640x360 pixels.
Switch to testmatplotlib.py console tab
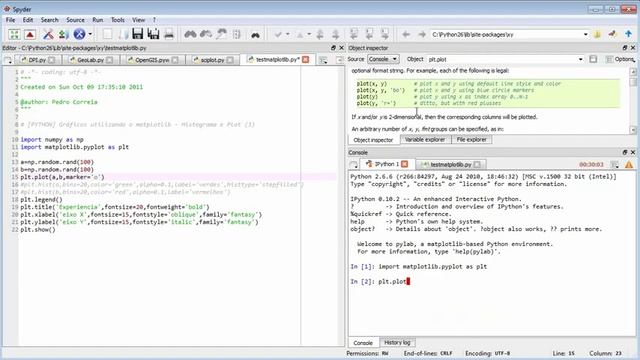(x=451, y=164)
